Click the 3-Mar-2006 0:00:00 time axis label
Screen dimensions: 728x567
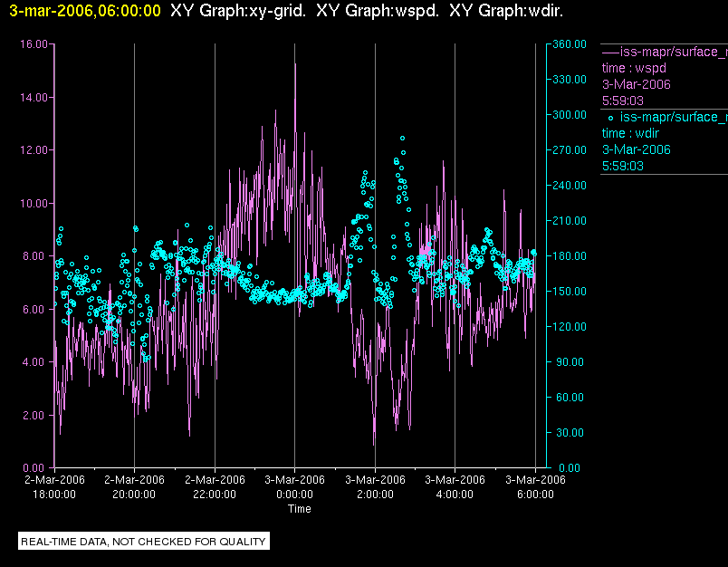294,486
